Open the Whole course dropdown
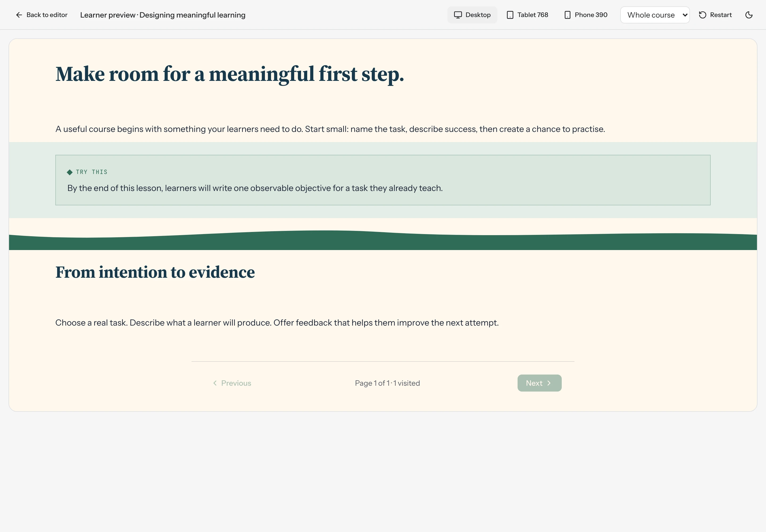 pyautogui.click(x=655, y=15)
